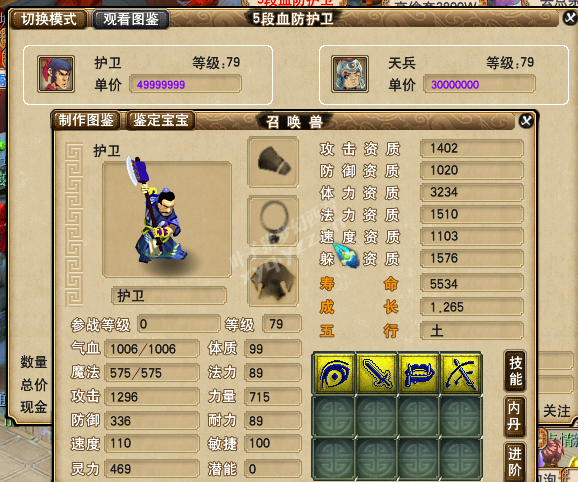Select the crossed blades skill icon
The height and width of the screenshot is (482, 578).
461,374
